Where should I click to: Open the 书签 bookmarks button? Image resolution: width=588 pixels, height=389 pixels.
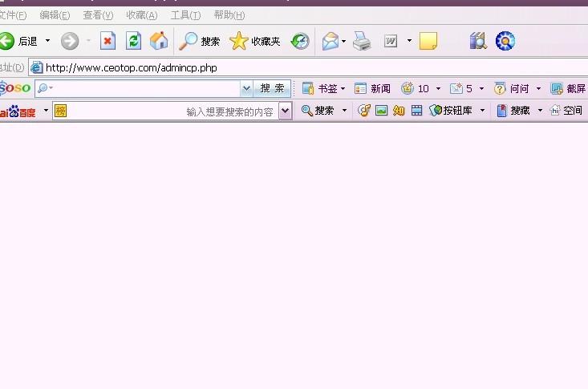pyautogui.click(x=323, y=88)
